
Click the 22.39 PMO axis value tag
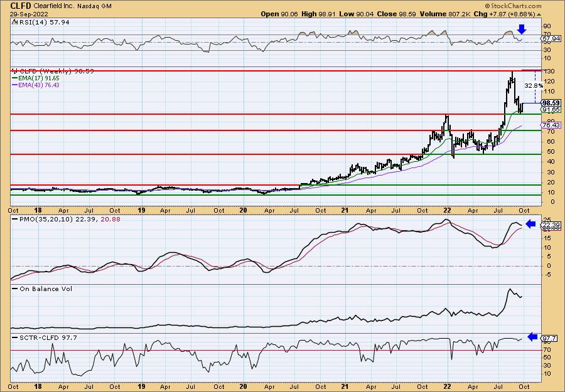coord(551,225)
